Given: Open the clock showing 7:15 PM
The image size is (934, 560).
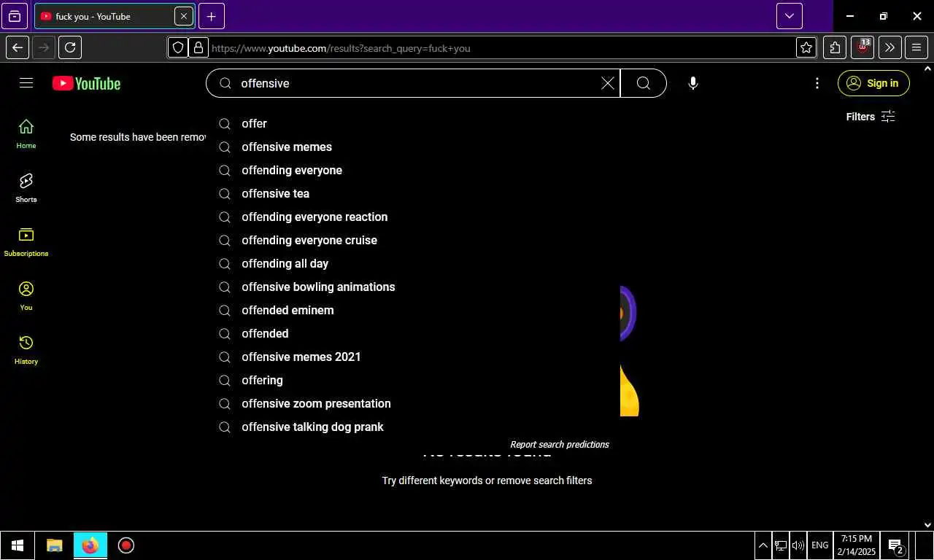Looking at the screenshot, I should click(857, 545).
